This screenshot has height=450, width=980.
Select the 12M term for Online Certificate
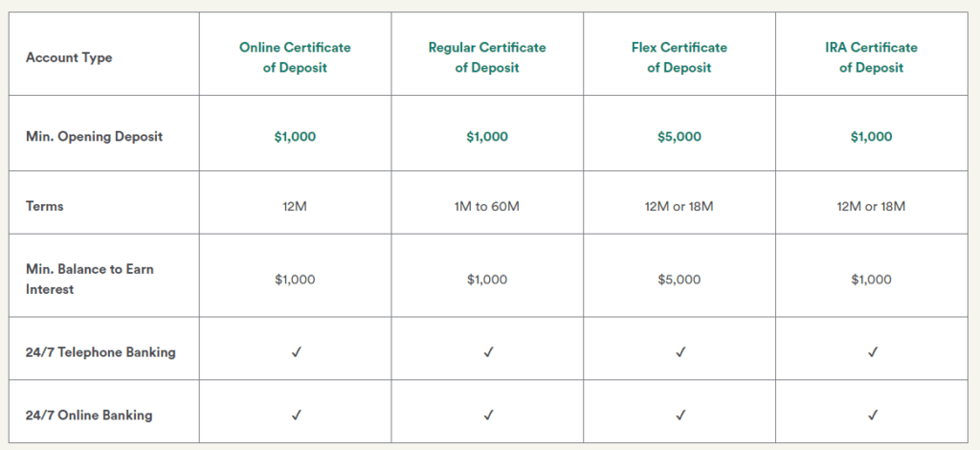(295, 206)
